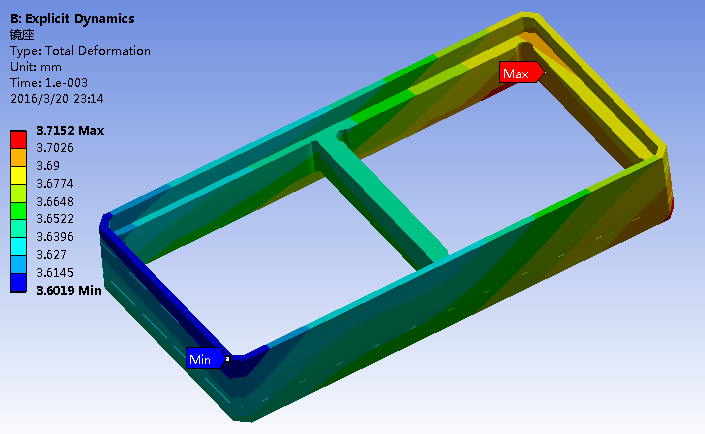The width and height of the screenshot is (705, 434).
Task: Click the 'B: Explicit Dynamics' title text
Action: [x=72, y=19]
